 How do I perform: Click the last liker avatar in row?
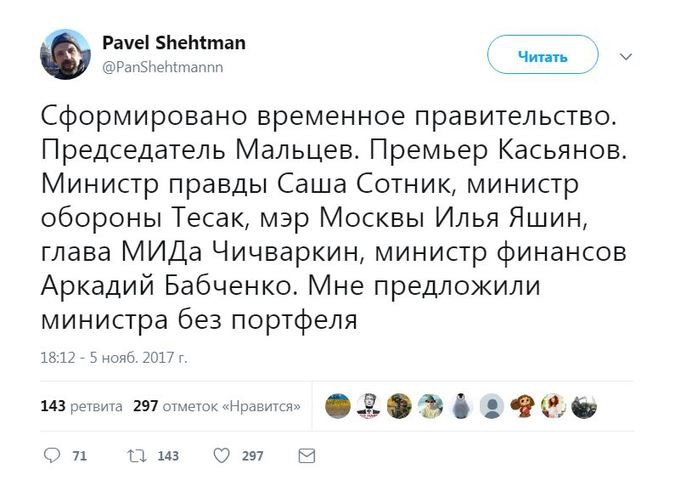coord(584,406)
